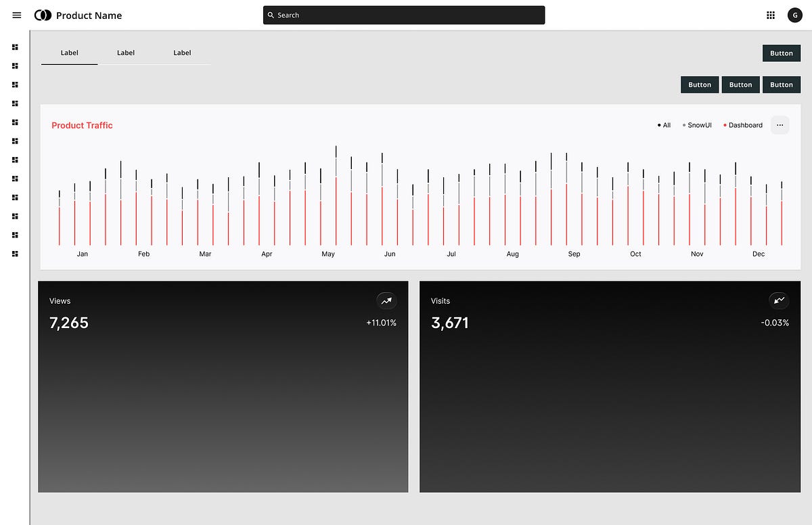Open the G user avatar menu
This screenshot has width=812, height=525.
[x=794, y=15]
